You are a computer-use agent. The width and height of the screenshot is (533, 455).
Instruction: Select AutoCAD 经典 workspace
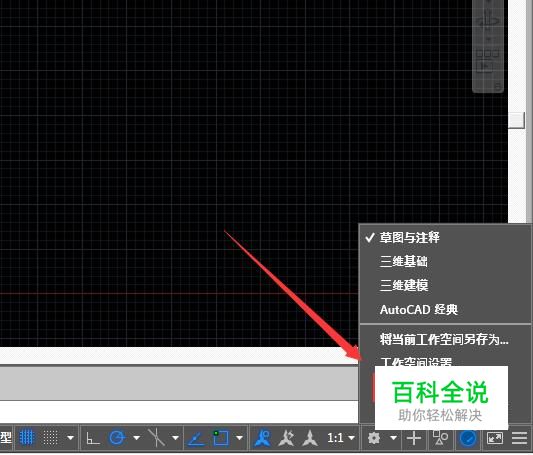pyautogui.click(x=445, y=309)
